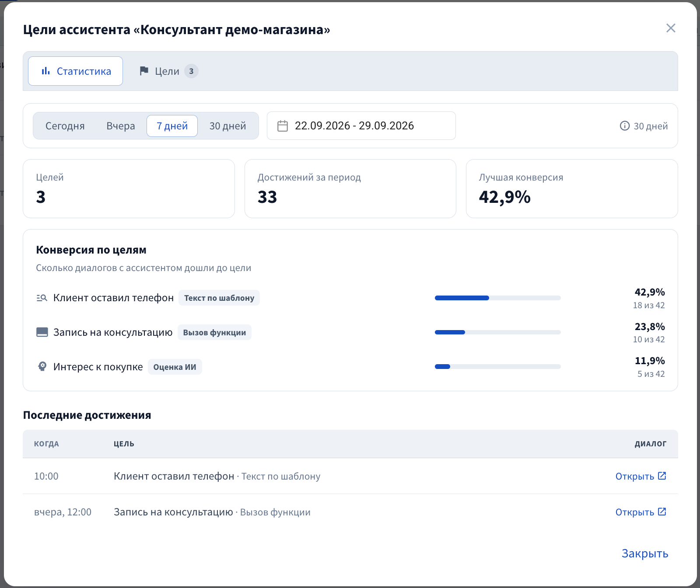Click the Вызов функции tag
700x588 pixels.
click(214, 332)
